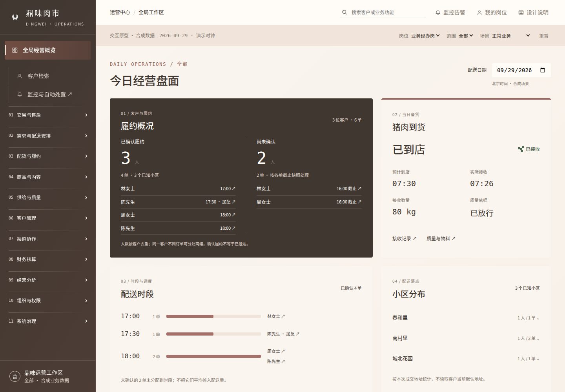Screen dimensions: 565x392
Task: Open the 场景 正常业务 dropdown
Action: (x=511, y=36)
